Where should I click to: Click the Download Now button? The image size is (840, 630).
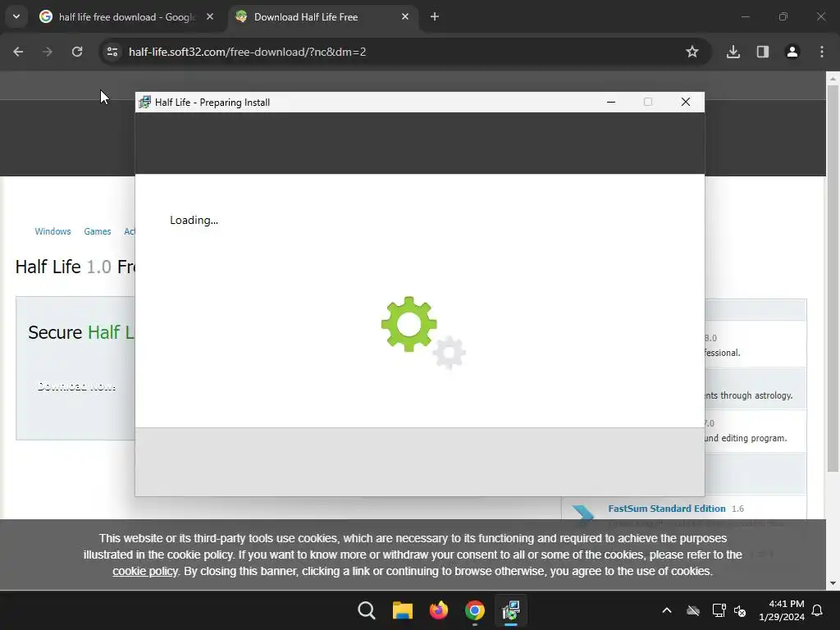[76, 386]
